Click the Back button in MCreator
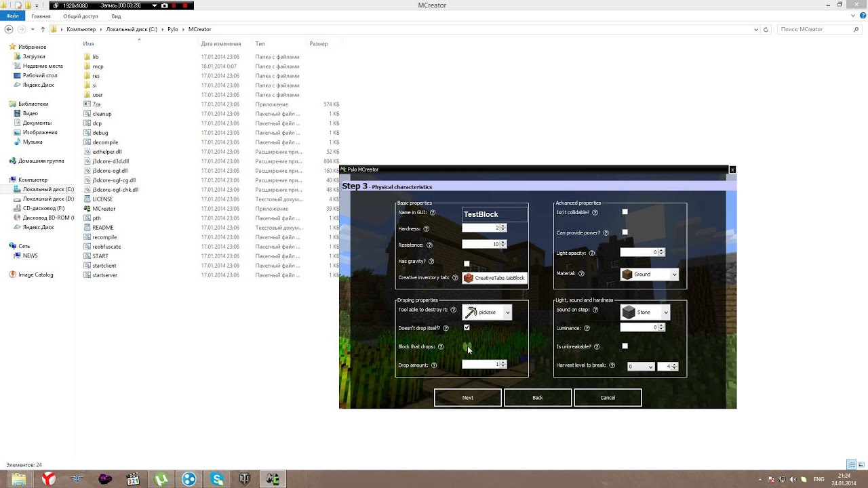The height and width of the screenshot is (488, 868). tap(538, 398)
